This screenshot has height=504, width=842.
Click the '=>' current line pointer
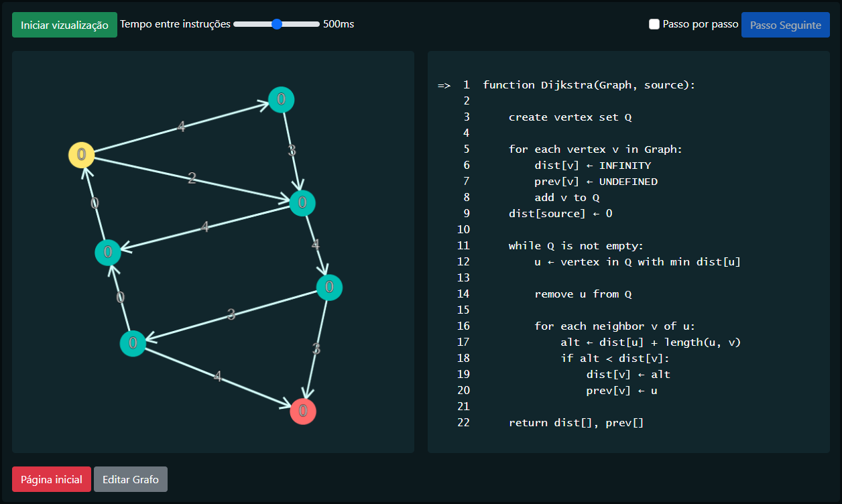click(x=444, y=85)
